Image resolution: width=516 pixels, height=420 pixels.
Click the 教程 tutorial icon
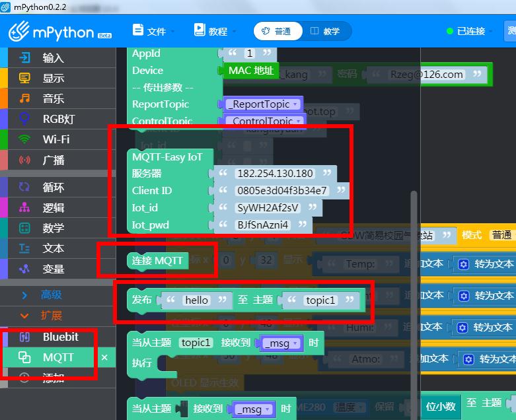200,30
